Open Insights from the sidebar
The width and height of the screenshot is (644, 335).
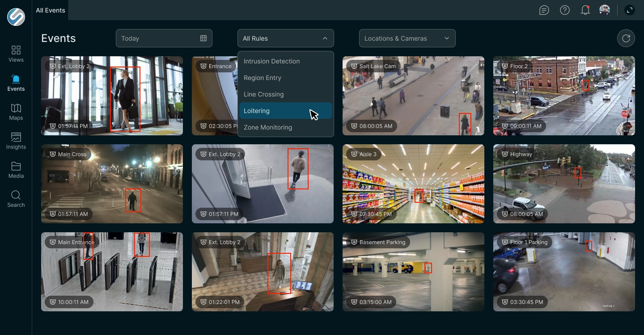pos(16,141)
